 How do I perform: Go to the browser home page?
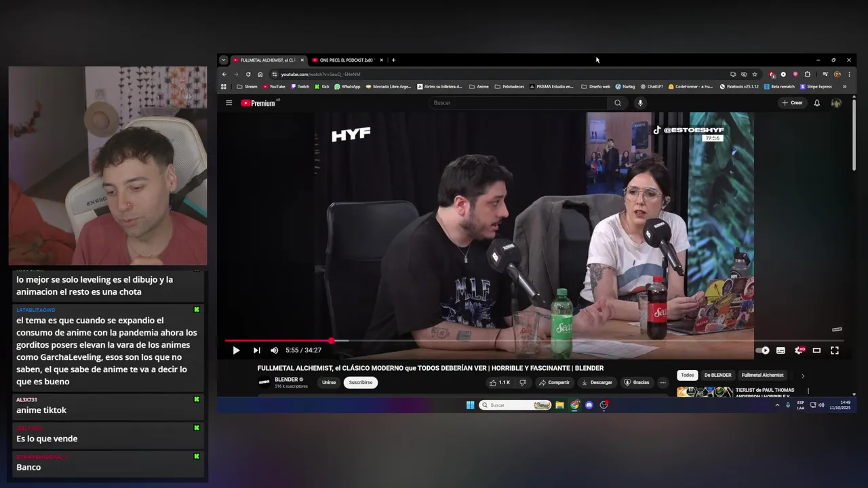click(x=260, y=74)
